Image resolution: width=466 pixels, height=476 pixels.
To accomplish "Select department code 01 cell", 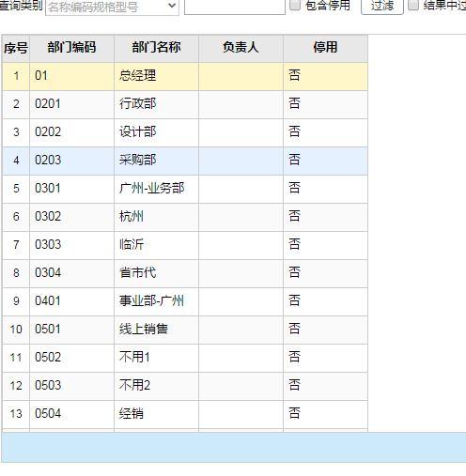I will pyautogui.click(x=71, y=76).
